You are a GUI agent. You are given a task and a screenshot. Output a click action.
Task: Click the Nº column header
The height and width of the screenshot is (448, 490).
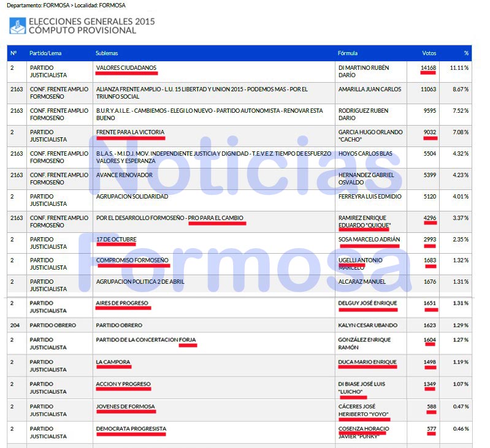(x=13, y=53)
